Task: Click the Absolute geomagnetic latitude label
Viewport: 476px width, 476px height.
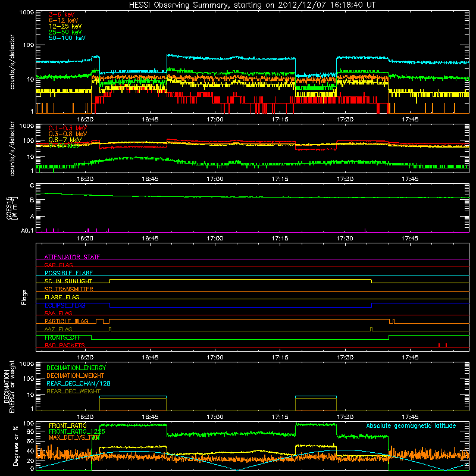Action: [x=411, y=425]
